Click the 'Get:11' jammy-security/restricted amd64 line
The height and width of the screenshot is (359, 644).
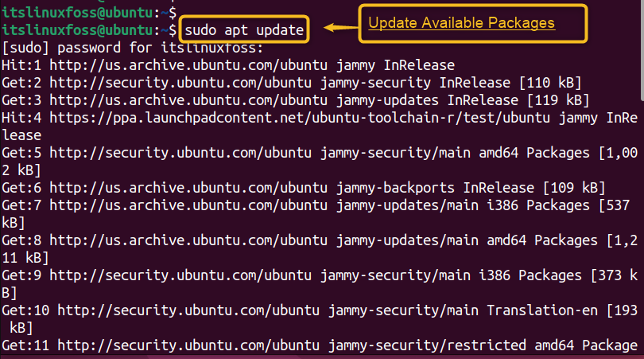point(320,345)
